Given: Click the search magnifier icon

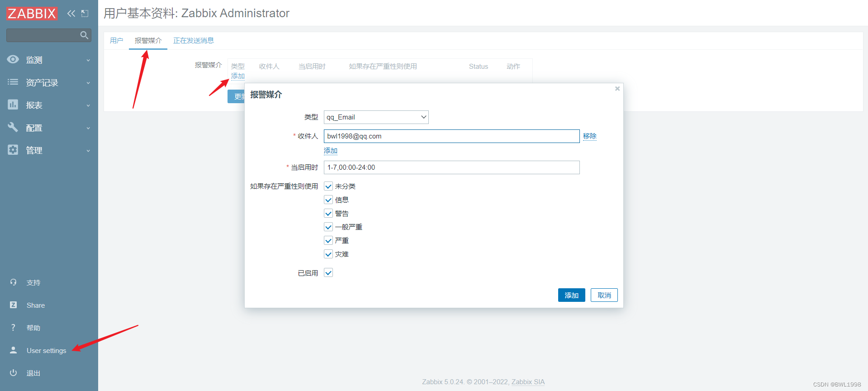Looking at the screenshot, I should (x=84, y=35).
